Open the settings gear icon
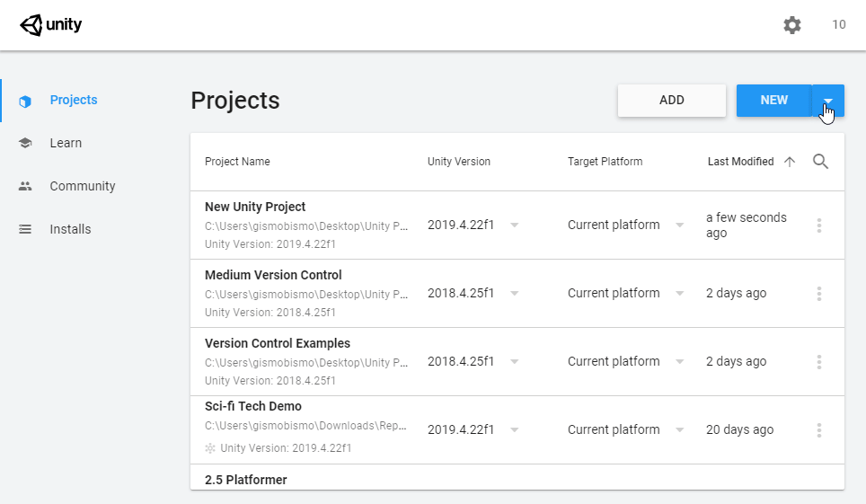This screenshot has height=504, width=866. (x=791, y=25)
